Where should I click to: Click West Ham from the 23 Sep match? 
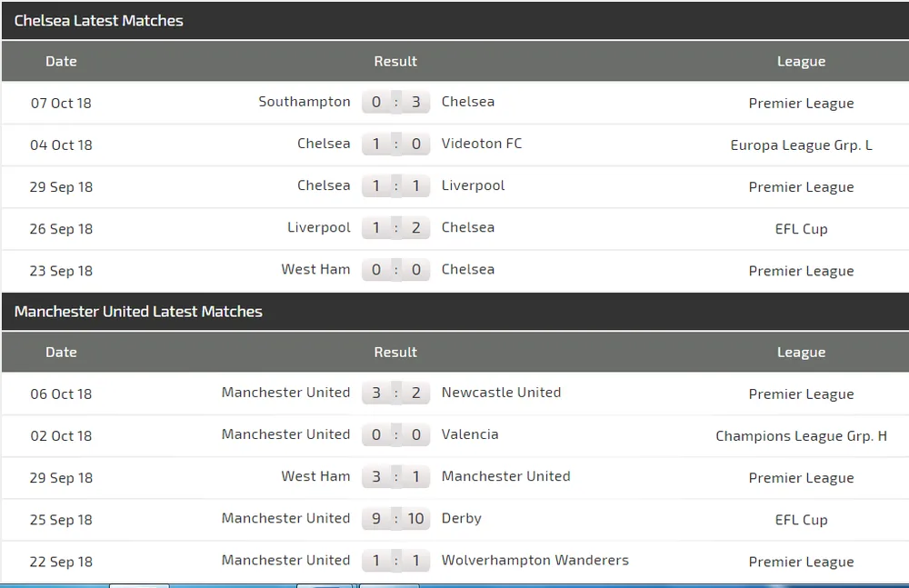(x=315, y=269)
